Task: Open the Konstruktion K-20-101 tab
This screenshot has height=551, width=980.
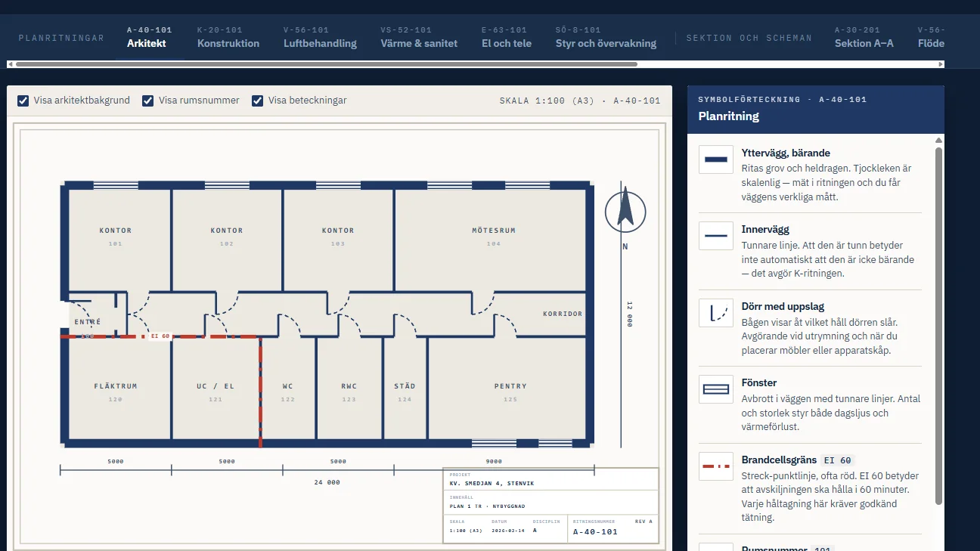Action: (228, 37)
